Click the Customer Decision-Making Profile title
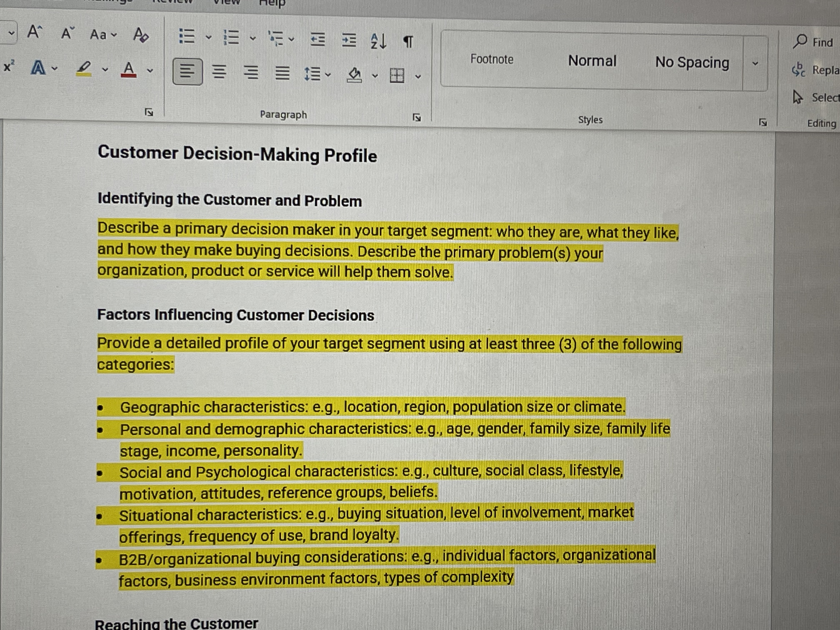Image resolution: width=840 pixels, height=630 pixels. pyautogui.click(x=237, y=154)
